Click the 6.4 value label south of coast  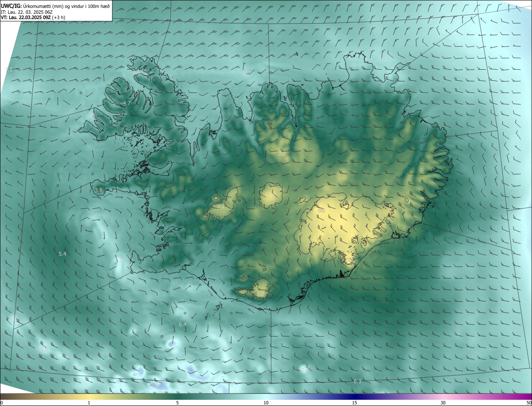coord(182,324)
